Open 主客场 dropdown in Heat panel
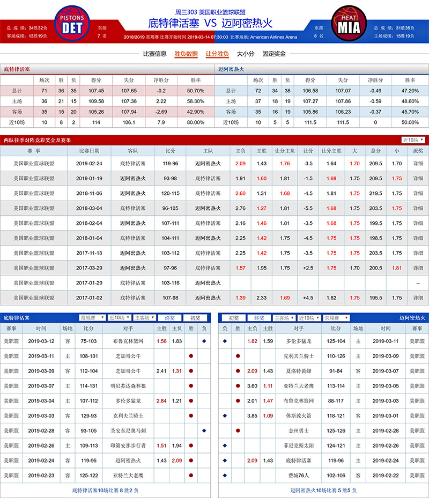Viewport: 429px width, 504px height. tap(284, 318)
